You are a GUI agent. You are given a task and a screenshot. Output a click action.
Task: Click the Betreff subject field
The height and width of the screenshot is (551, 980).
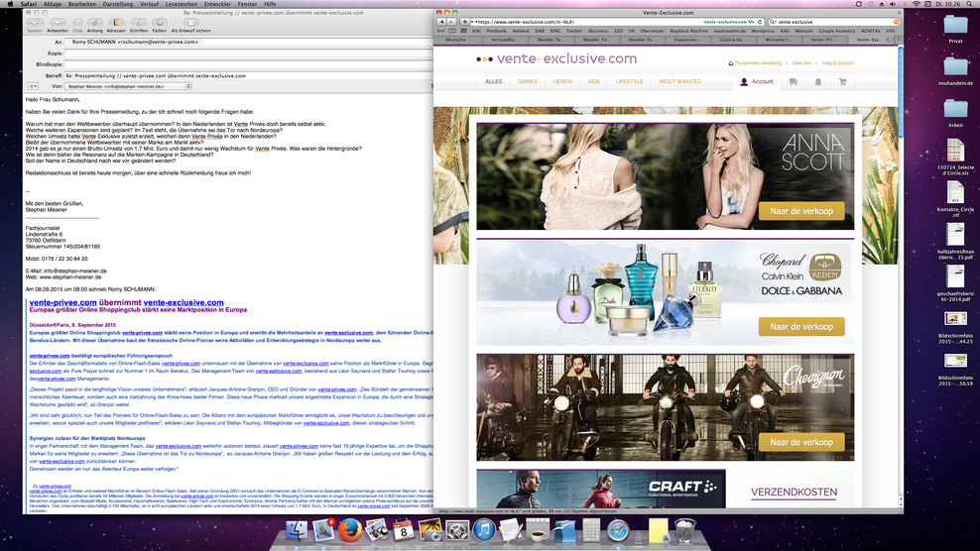point(248,75)
